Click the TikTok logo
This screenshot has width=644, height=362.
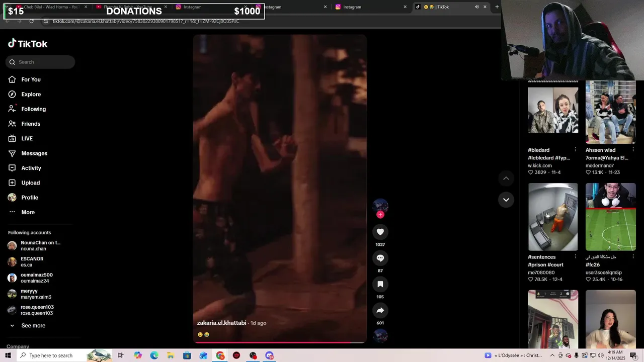click(28, 44)
